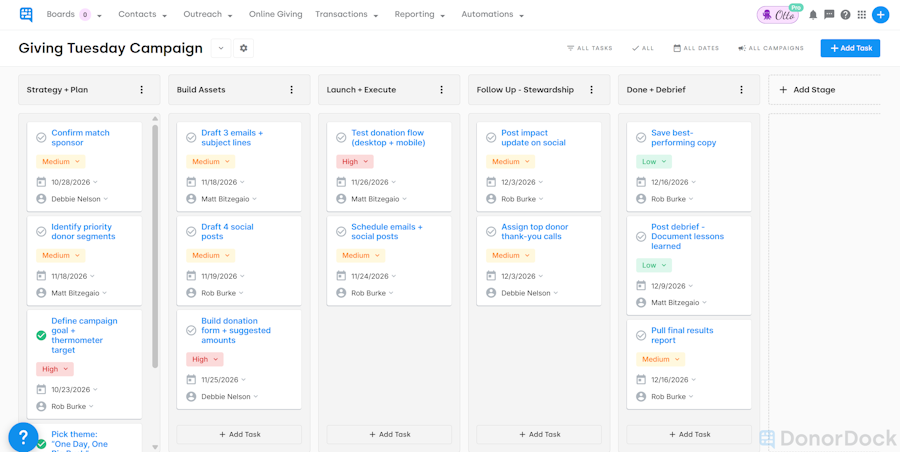Open 'Pull final results report' task link
900x452 pixels.
[682, 335]
